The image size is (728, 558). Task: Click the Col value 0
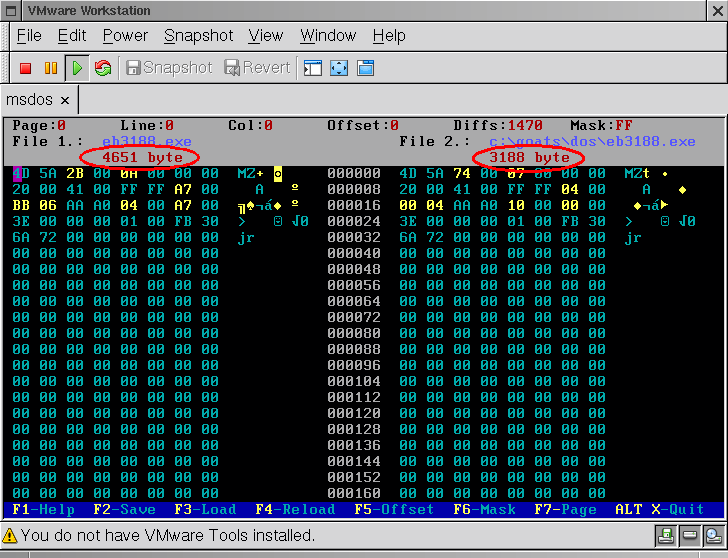coord(268,125)
